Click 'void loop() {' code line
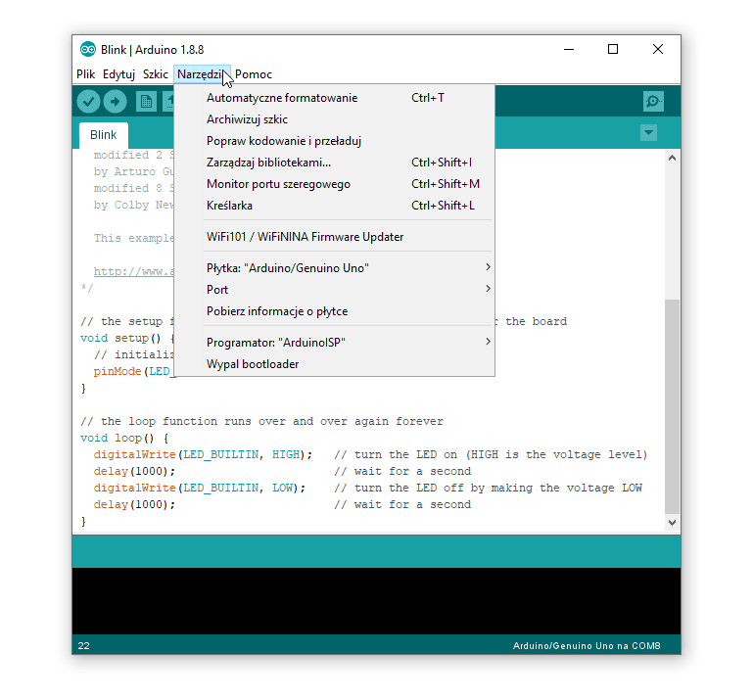This screenshot has width=753, height=700. point(124,438)
